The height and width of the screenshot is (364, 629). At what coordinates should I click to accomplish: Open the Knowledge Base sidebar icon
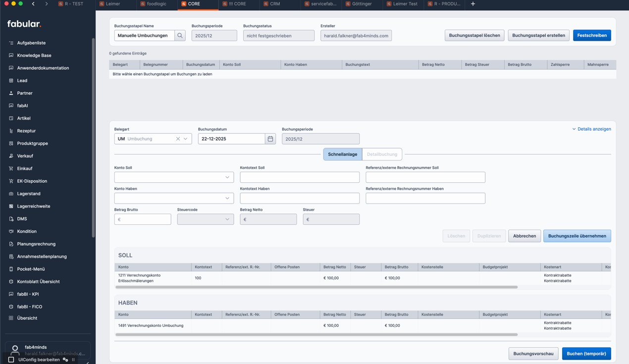(x=11, y=55)
